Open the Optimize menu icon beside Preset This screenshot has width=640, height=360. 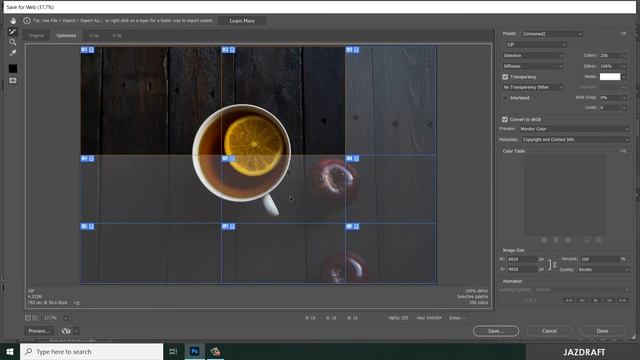[x=623, y=33]
